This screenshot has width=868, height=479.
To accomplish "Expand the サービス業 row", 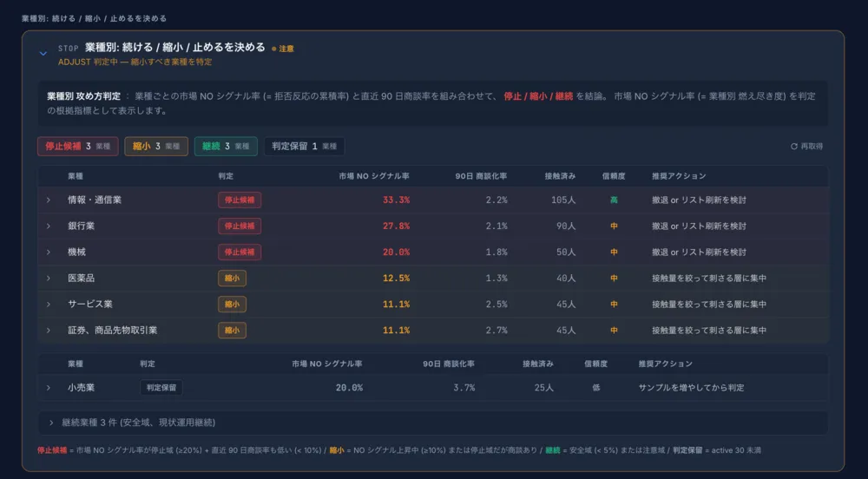I will point(48,305).
